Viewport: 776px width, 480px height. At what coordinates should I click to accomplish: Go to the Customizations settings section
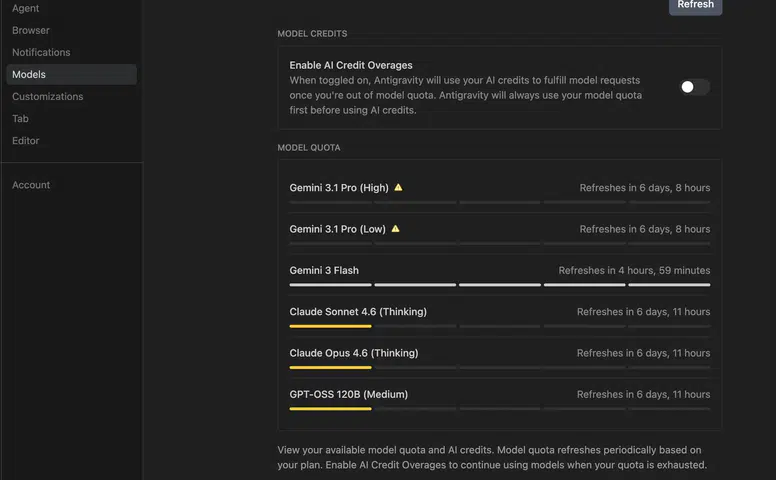coord(48,96)
